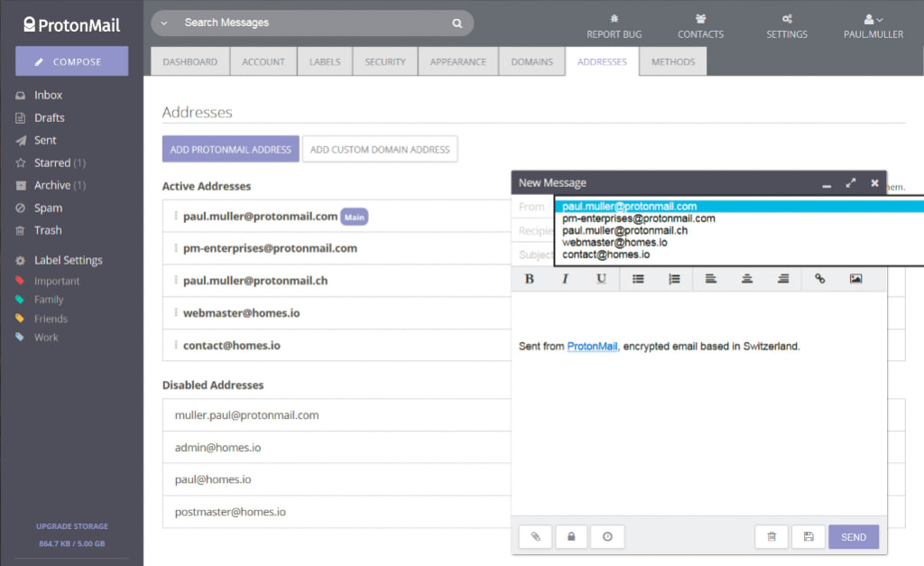
Task: Save draft with floppy disk icon
Action: click(x=808, y=536)
